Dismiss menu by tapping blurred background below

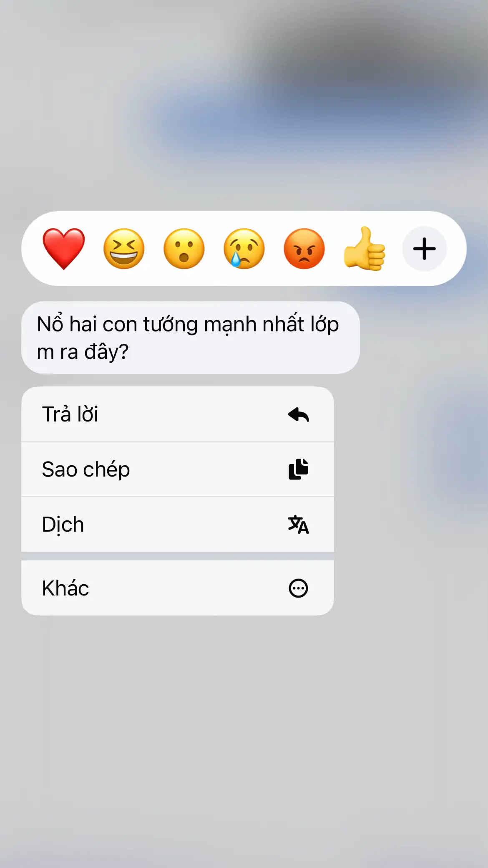tap(244, 743)
